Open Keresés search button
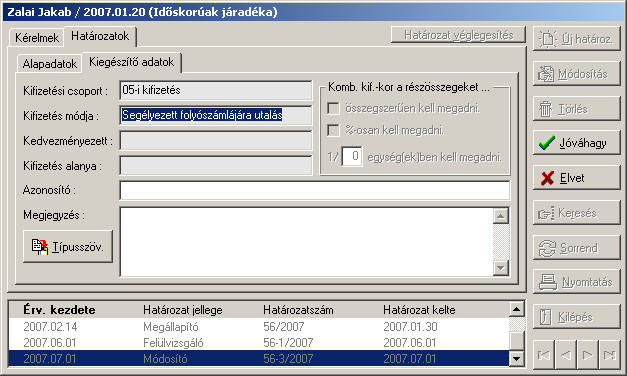 point(577,213)
